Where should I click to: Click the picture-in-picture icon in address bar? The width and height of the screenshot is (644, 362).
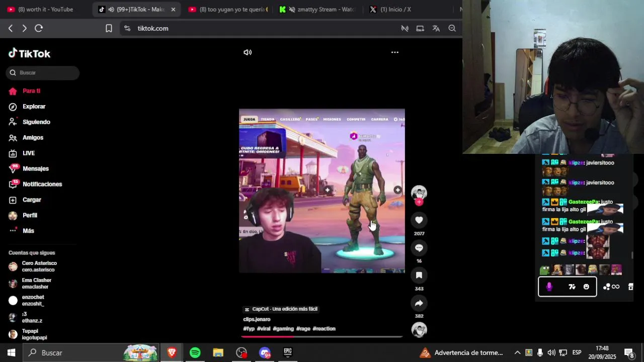click(x=420, y=29)
